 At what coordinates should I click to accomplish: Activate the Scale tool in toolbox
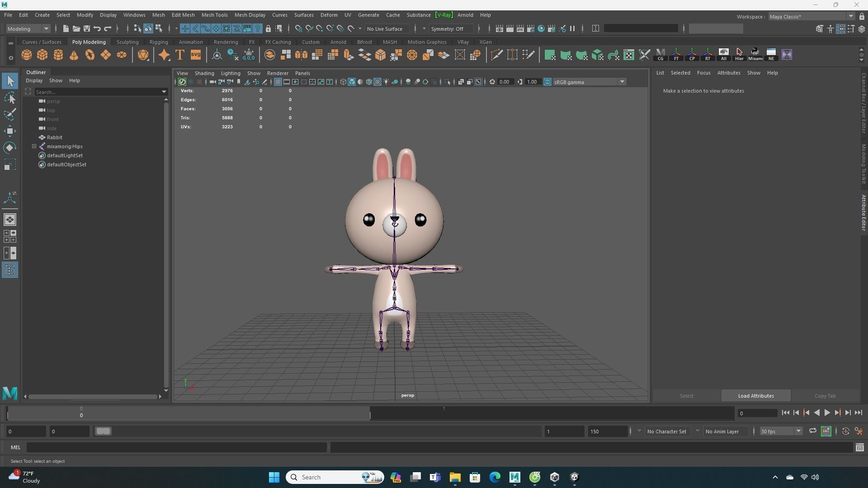click(x=10, y=164)
